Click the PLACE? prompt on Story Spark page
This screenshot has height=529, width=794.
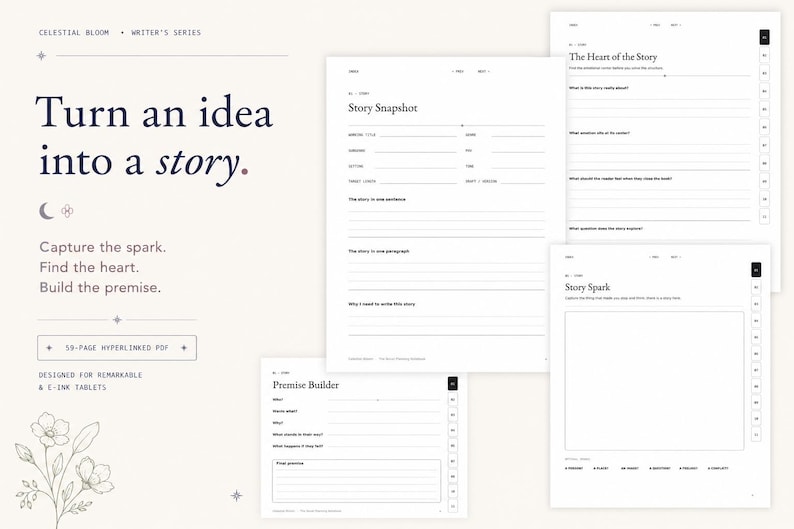601,468
